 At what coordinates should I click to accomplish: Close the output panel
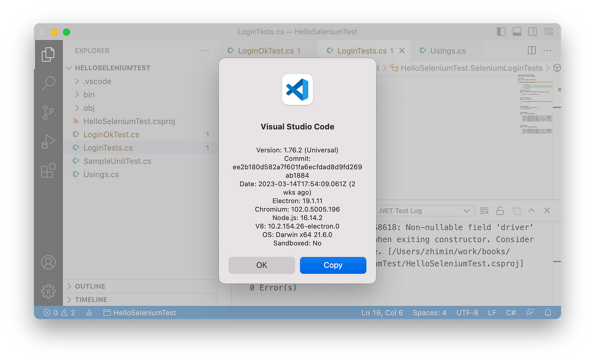click(x=547, y=211)
